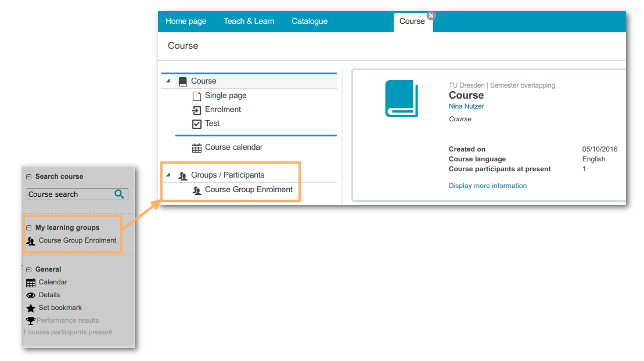Click the checkbox icon beside Test

(x=196, y=124)
